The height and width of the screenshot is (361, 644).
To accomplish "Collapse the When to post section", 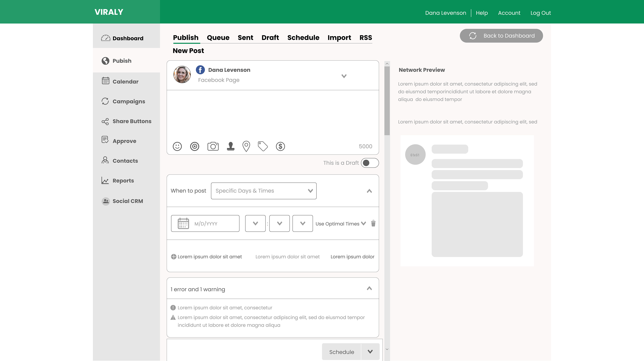I will click(369, 191).
